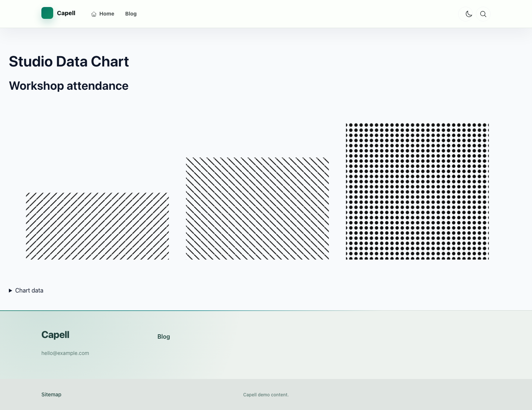Click the 'Capell demo content.' footer text
Viewport: 532px width, 410px height.
pos(266,395)
